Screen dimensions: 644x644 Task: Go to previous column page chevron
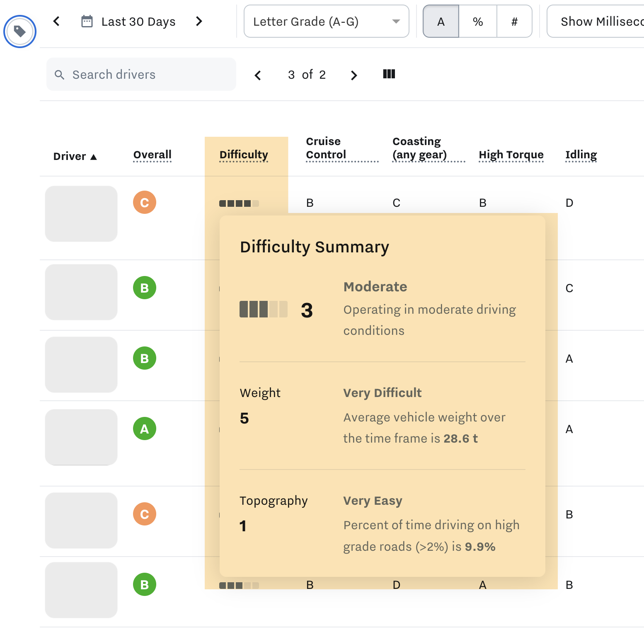[x=258, y=75]
